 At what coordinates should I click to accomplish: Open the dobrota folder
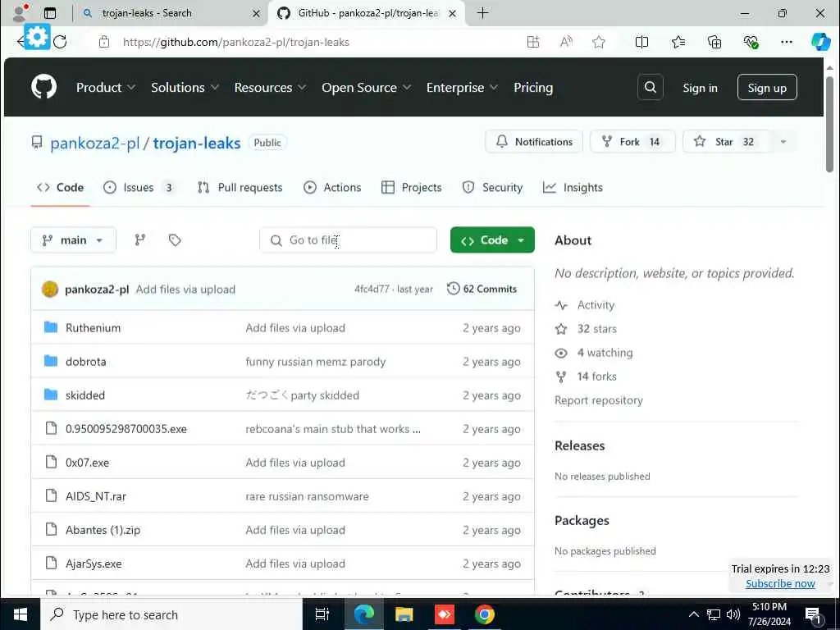85,362
